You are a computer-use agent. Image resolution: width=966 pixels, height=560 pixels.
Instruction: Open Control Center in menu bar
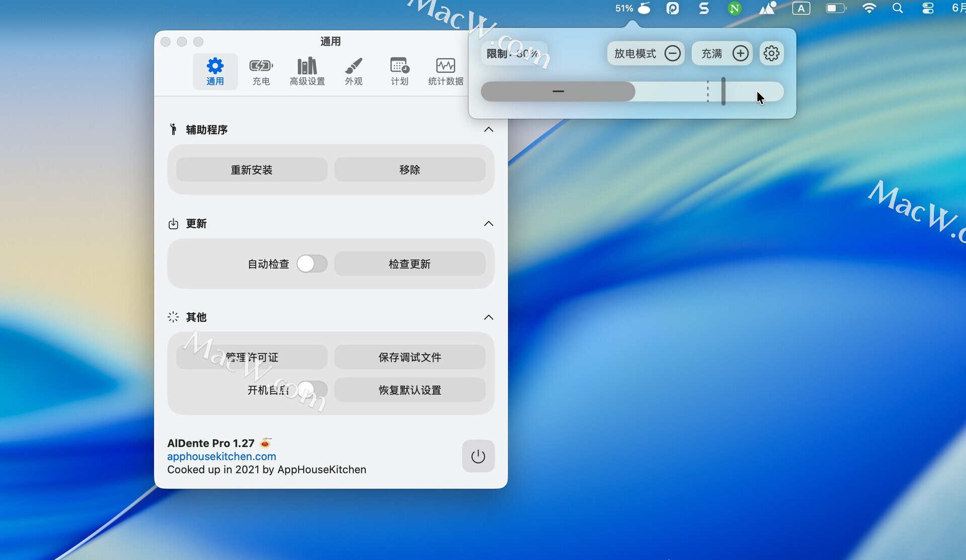point(928,9)
